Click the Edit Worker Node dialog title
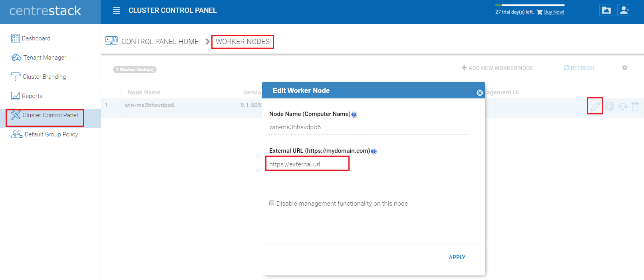The image size is (644, 280). [x=301, y=90]
